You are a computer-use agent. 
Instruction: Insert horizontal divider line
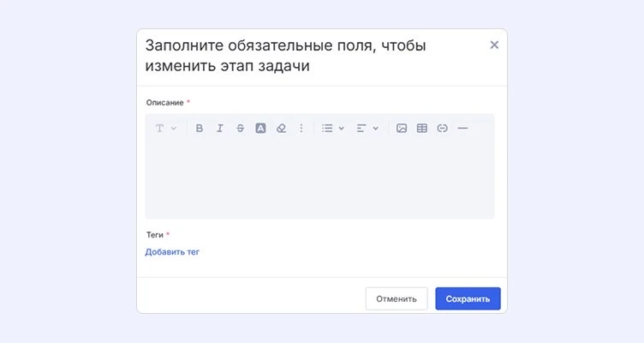[x=462, y=129]
